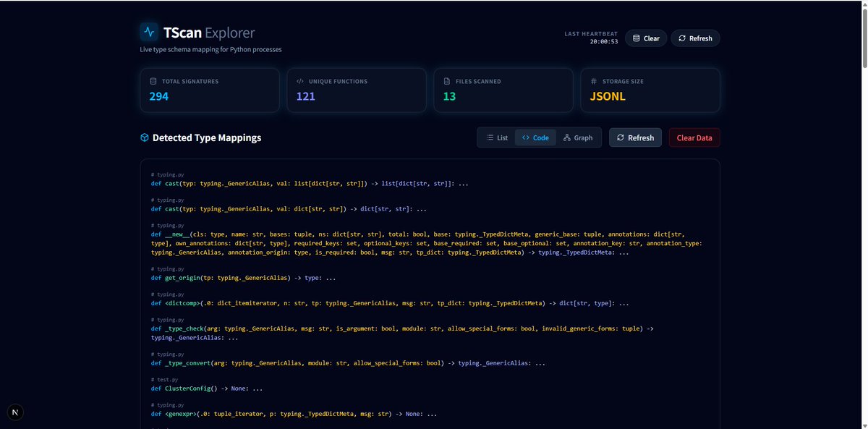868x429 pixels.
Task: Clear data using the header Clear button
Action: pos(646,38)
